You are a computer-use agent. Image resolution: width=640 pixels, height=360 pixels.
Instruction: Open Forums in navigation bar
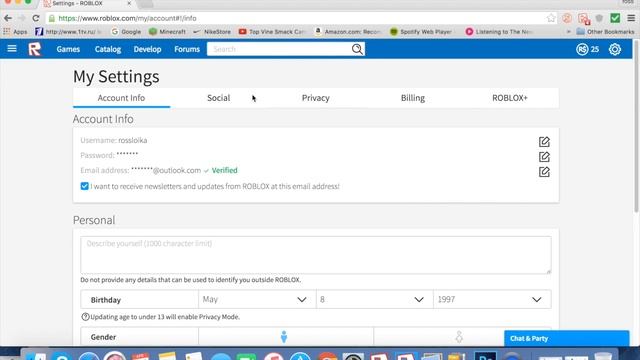[x=187, y=49]
